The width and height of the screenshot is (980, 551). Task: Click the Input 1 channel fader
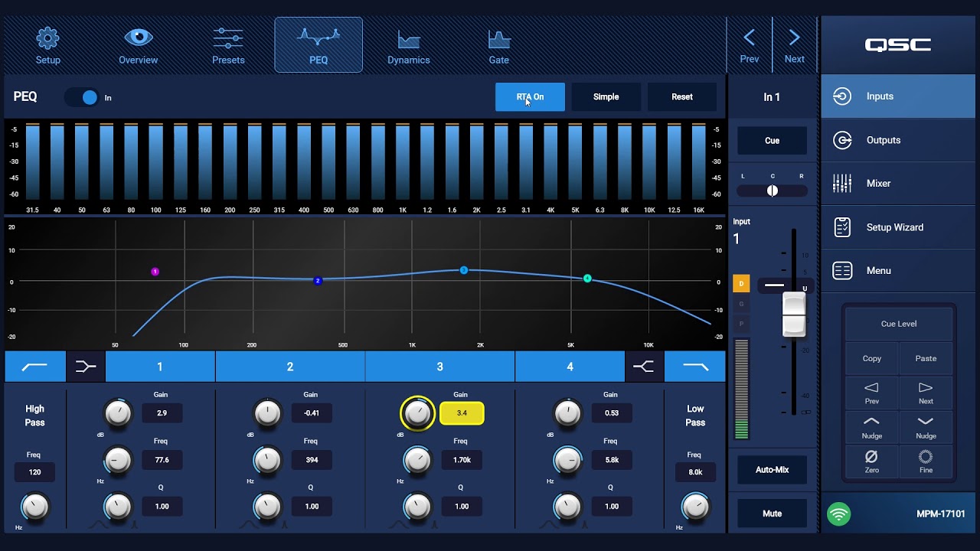pyautogui.click(x=794, y=314)
